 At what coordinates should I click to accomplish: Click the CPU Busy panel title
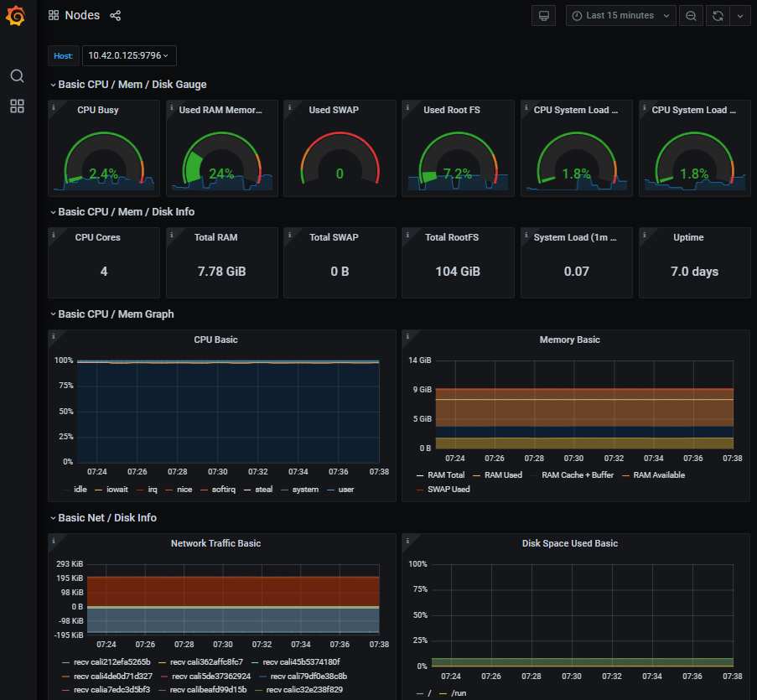(x=98, y=110)
